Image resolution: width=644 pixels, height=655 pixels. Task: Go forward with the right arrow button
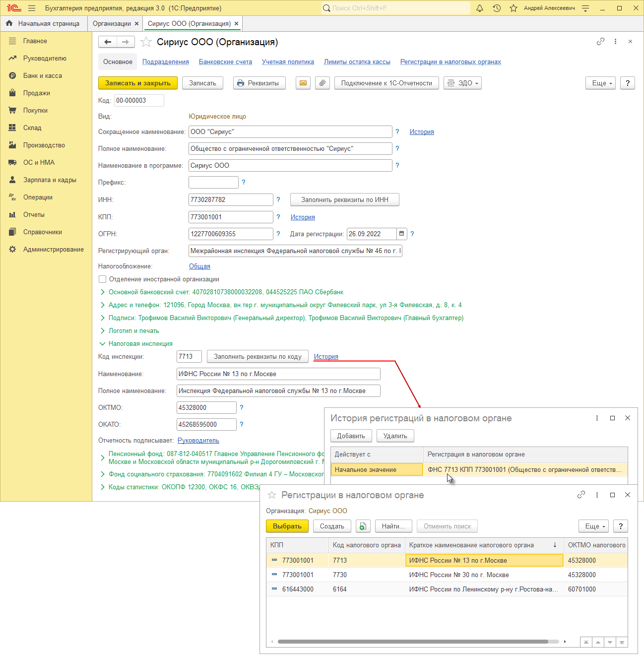click(126, 42)
